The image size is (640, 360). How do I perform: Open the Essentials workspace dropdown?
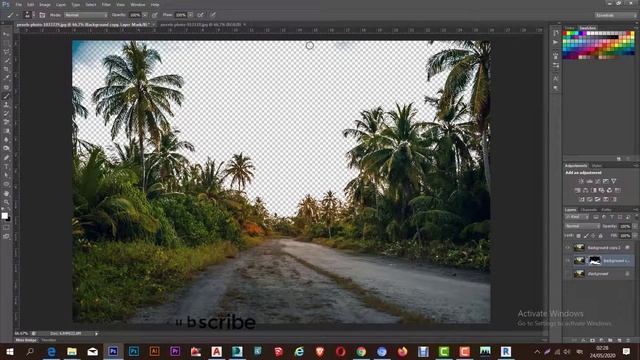pos(616,15)
